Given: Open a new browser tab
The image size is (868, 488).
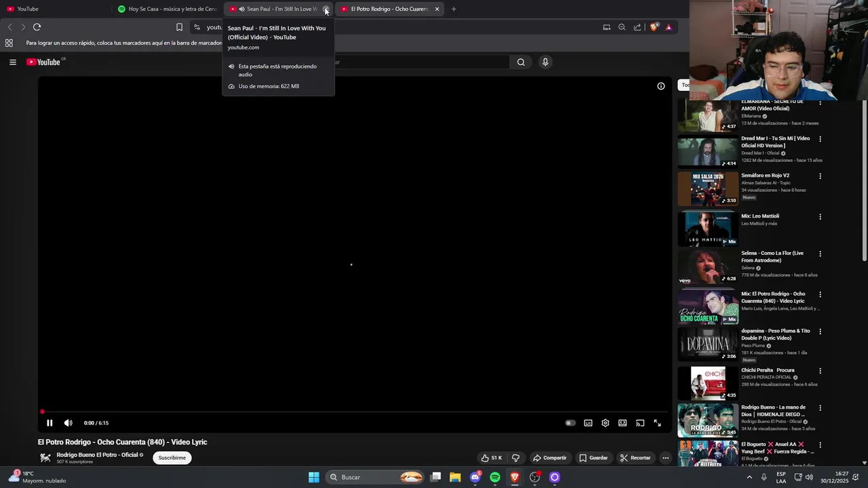Looking at the screenshot, I should point(454,9).
